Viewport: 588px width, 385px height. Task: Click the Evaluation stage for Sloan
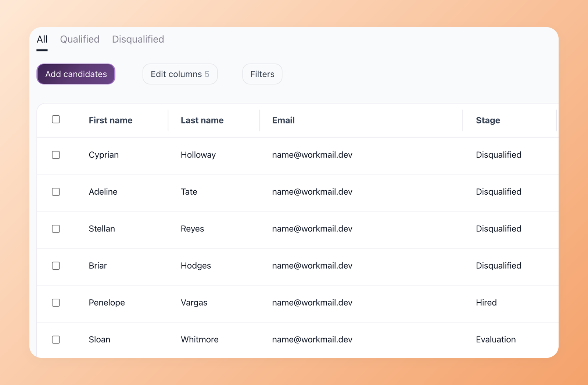(x=496, y=339)
